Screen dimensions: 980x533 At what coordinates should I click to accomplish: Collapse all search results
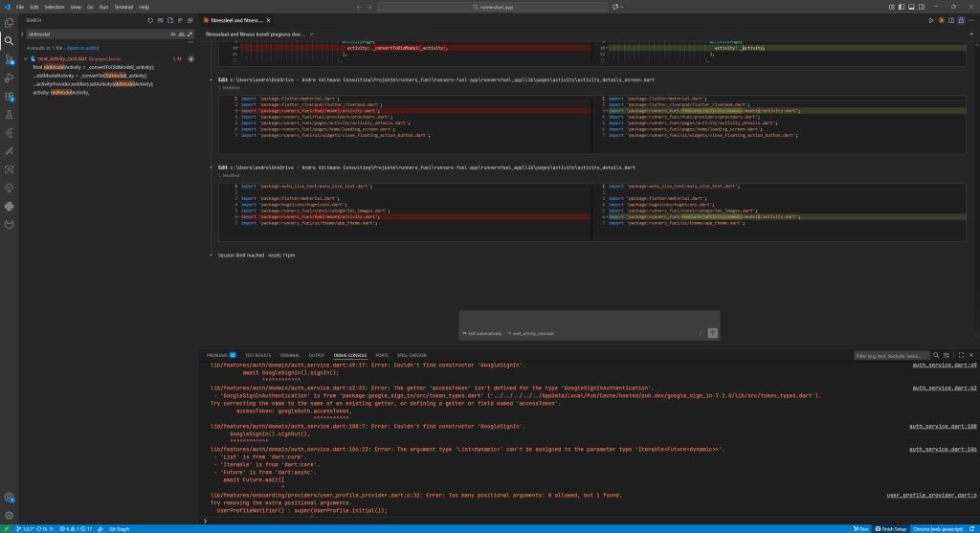(x=190, y=20)
